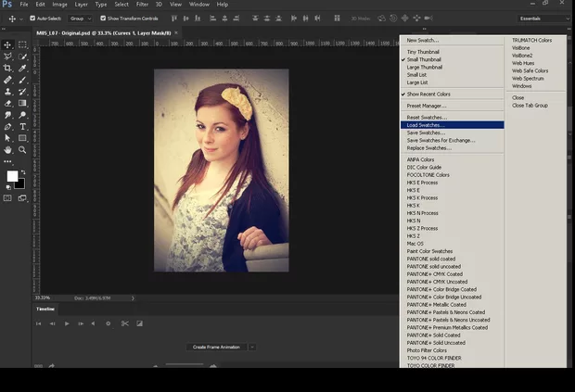Select the Eyedropper tool

point(22,68)
